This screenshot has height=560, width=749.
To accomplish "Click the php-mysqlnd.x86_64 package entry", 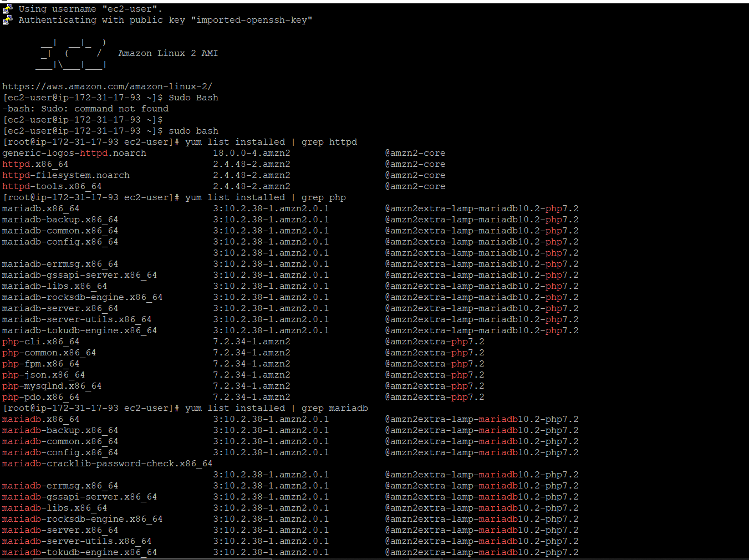I will [52, 385].
